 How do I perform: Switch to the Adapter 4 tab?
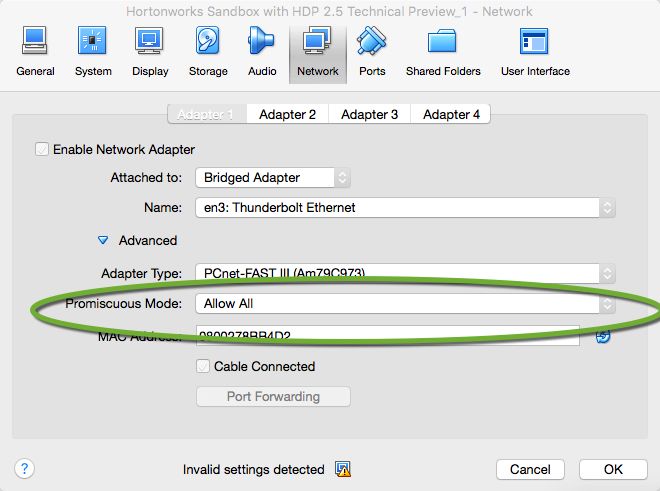tap(451, 114)
